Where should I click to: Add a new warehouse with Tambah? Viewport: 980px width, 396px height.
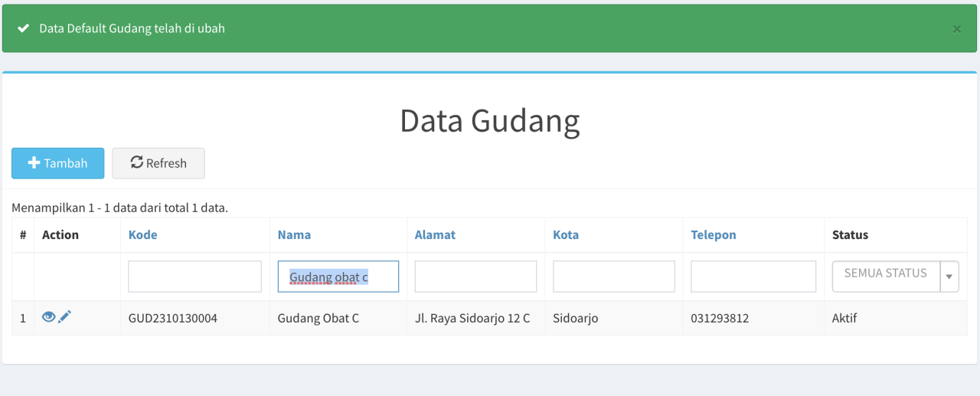(57, 163)
